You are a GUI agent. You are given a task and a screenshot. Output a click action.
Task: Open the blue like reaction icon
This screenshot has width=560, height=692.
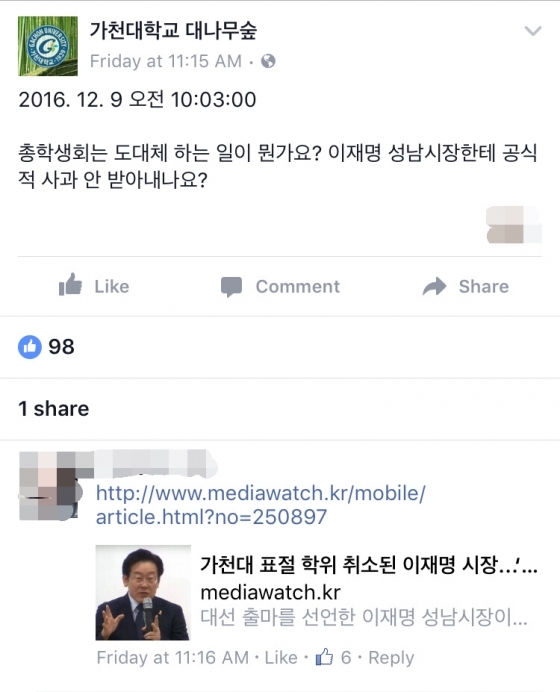coord(30,347)
